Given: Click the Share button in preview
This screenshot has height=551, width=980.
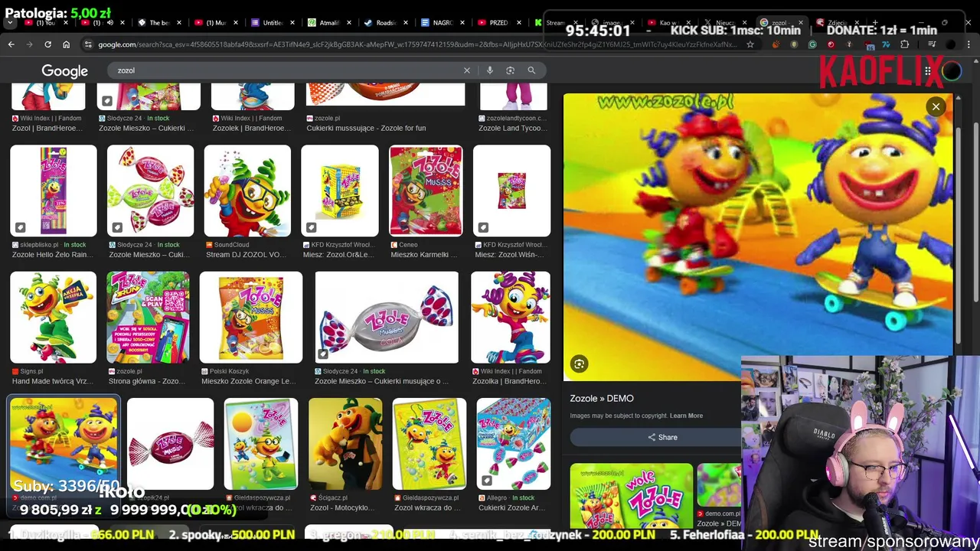Looking at the screenshot, I should 662,437.
